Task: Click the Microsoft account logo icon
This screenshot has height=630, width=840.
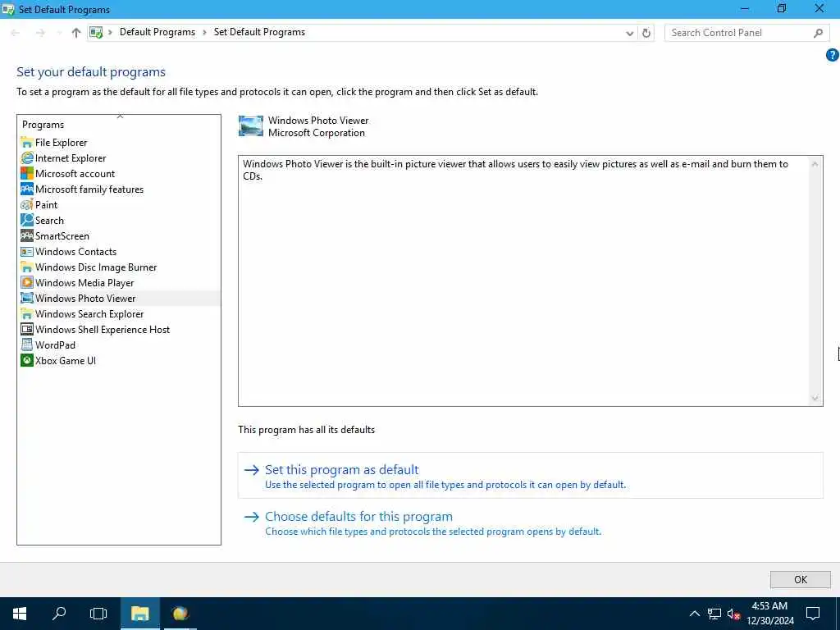Action: pyautogui.click(x=27, y=174)
